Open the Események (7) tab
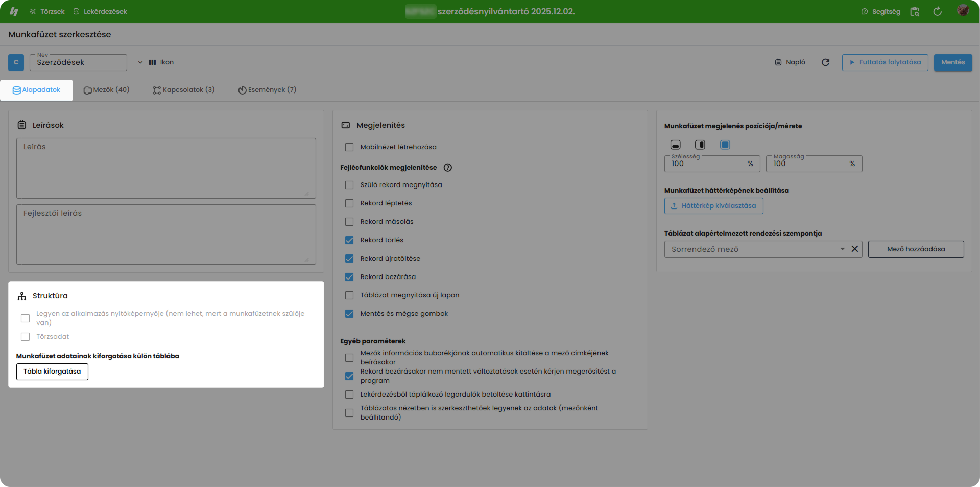 pos(267,90)
